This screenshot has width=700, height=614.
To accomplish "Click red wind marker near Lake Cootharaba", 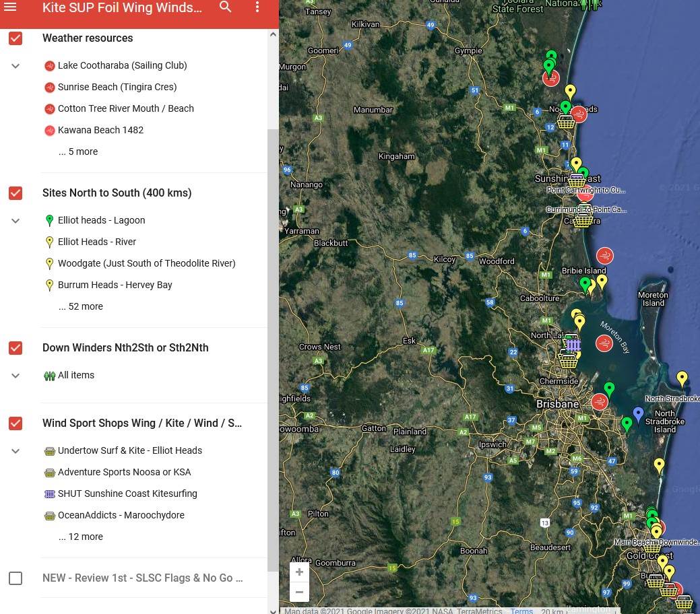I will [x=551, y=79].
